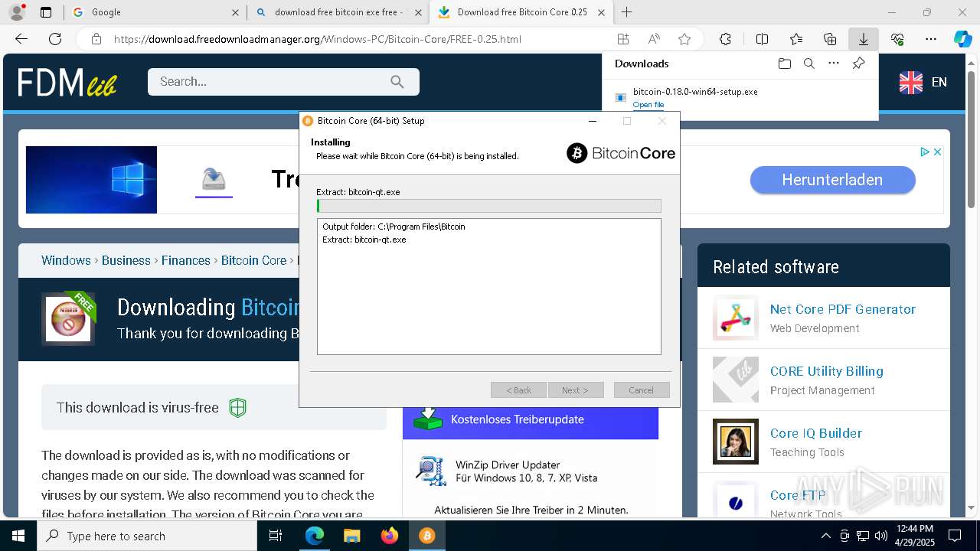Open the tab actions menu icon

46,12
